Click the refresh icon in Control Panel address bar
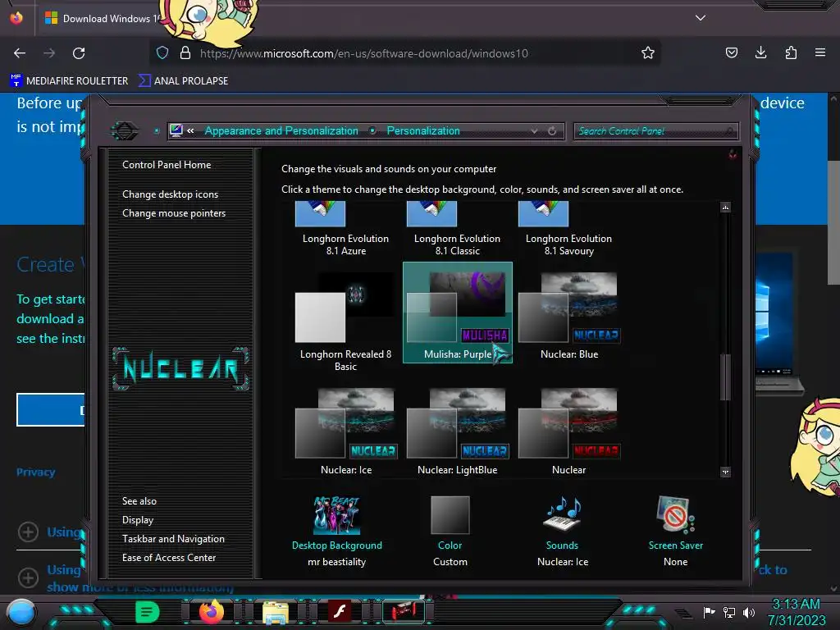The image size is (840, 630). pyautogui.click(x=552, y=130)
